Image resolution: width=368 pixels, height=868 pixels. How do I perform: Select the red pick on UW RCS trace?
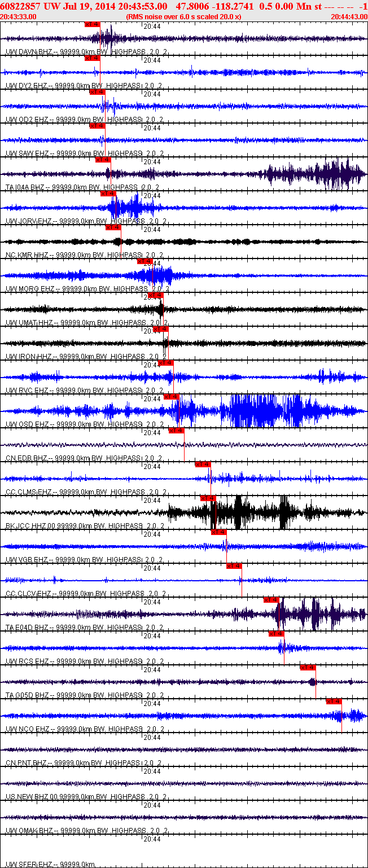pyautogui.click(x=276, y=634)
